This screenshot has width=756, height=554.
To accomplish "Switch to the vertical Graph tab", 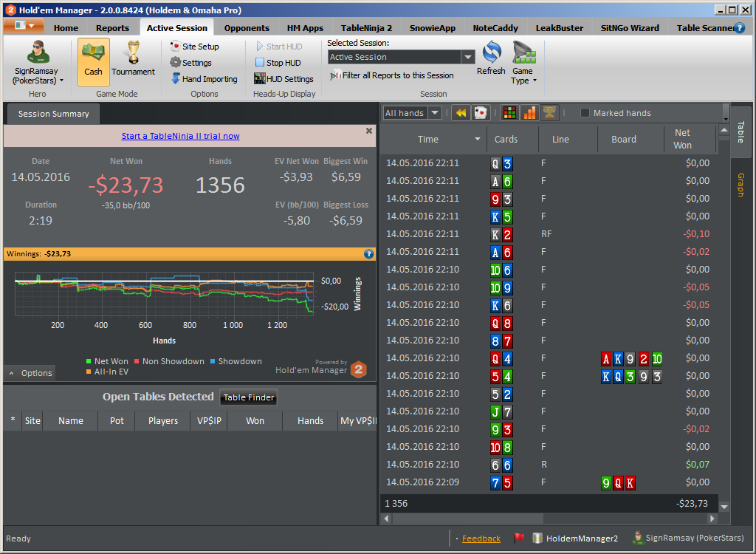I will (741, 185).
